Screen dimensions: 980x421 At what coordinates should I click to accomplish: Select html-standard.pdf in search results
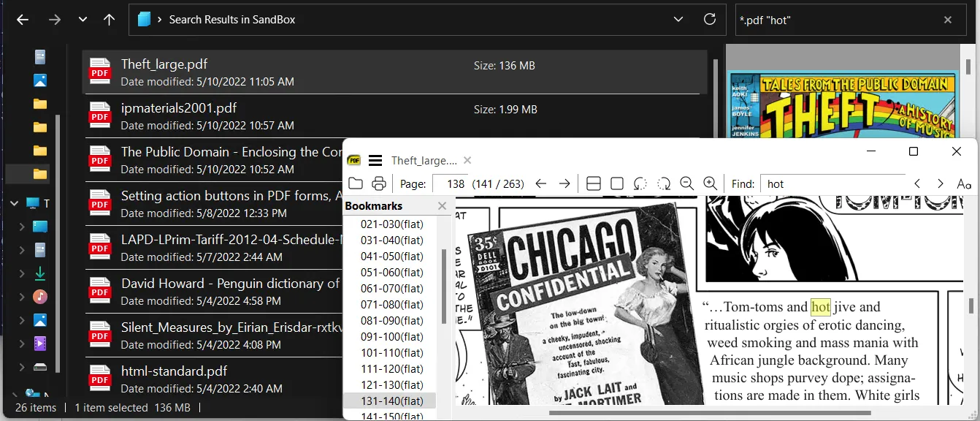(x=214, y=379)
